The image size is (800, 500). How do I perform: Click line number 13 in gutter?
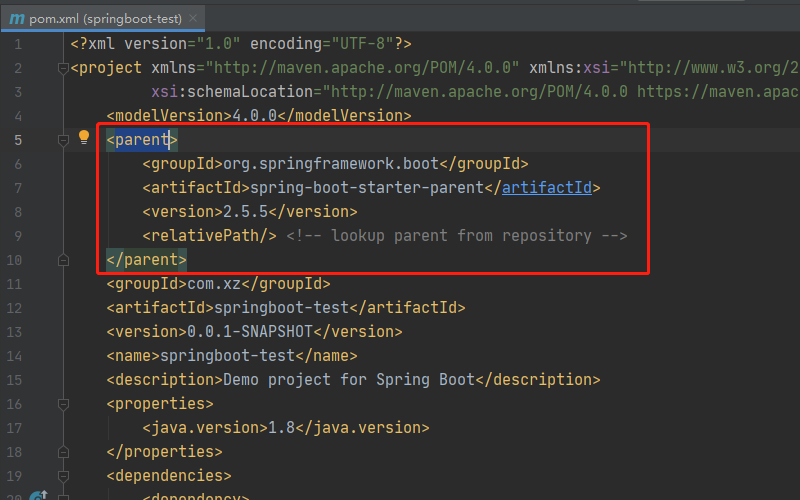point(14,332)
